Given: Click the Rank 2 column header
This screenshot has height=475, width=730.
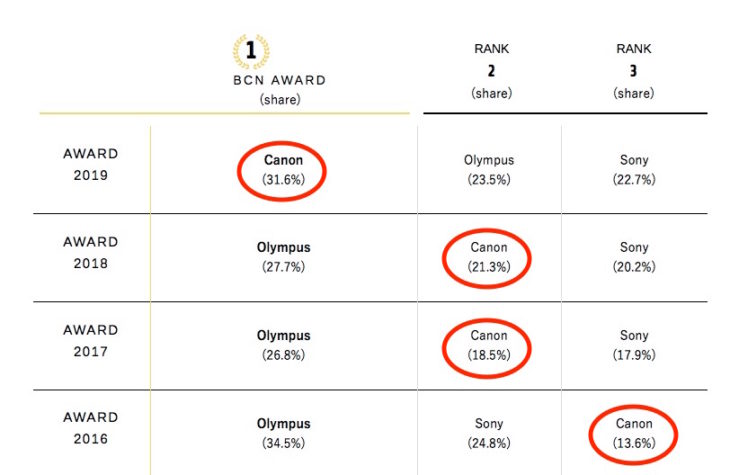Looking at the screenshot, I should (x=491, y=71).
